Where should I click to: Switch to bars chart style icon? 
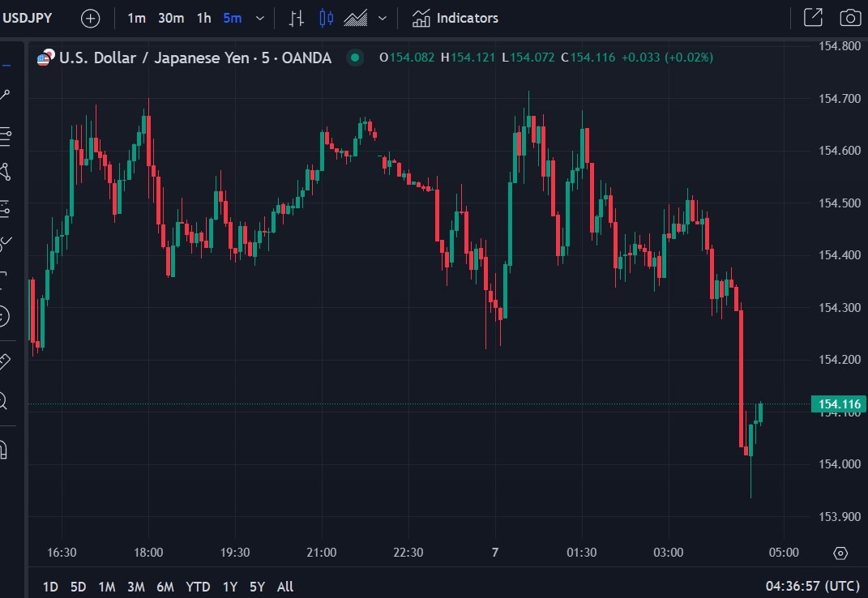click(x=296, y=18)
